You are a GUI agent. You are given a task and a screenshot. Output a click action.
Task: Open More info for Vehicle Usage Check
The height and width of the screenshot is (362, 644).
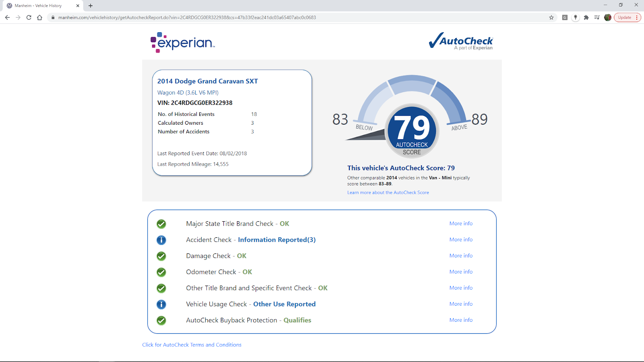point(461,304)
